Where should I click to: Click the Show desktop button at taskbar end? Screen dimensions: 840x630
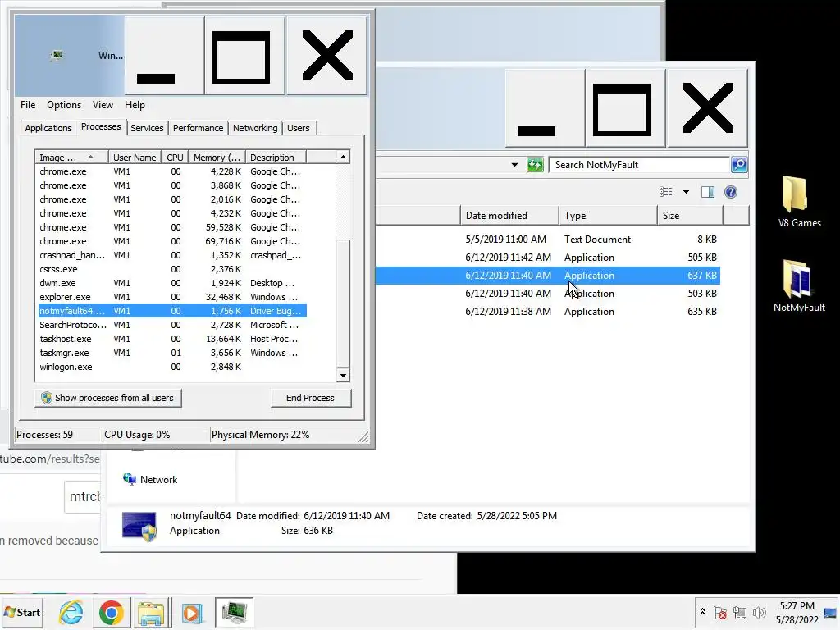[831, 613]
